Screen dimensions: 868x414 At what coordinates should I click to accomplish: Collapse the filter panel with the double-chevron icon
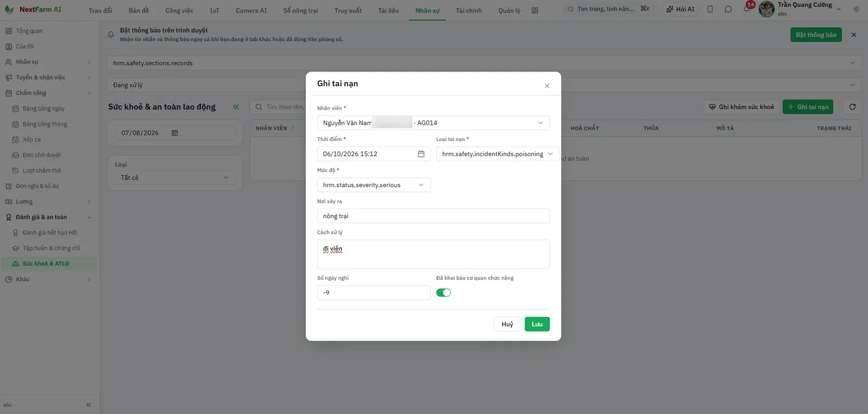[236, 107]
